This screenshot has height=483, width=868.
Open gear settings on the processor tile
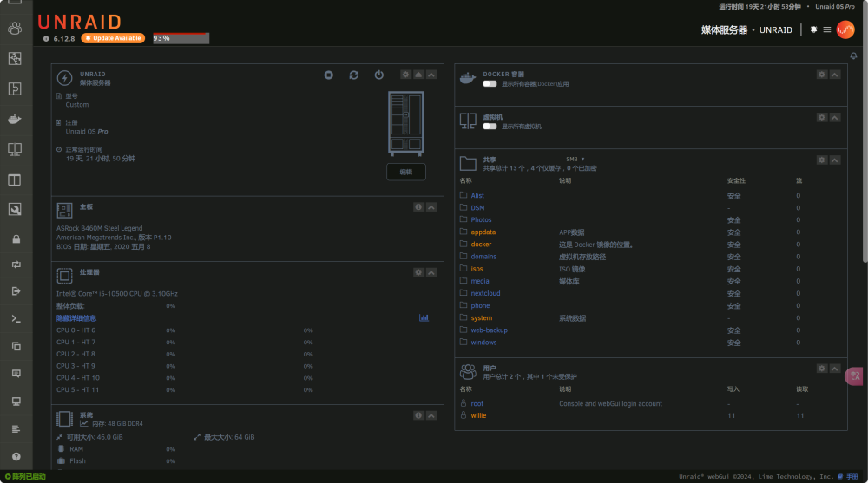pos(418,272)
